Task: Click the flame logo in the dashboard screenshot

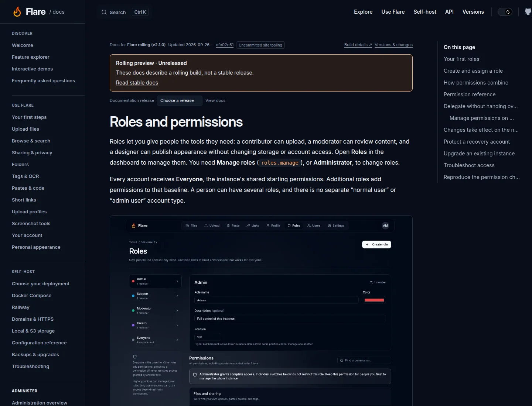Action: click(x=133, y=226)
